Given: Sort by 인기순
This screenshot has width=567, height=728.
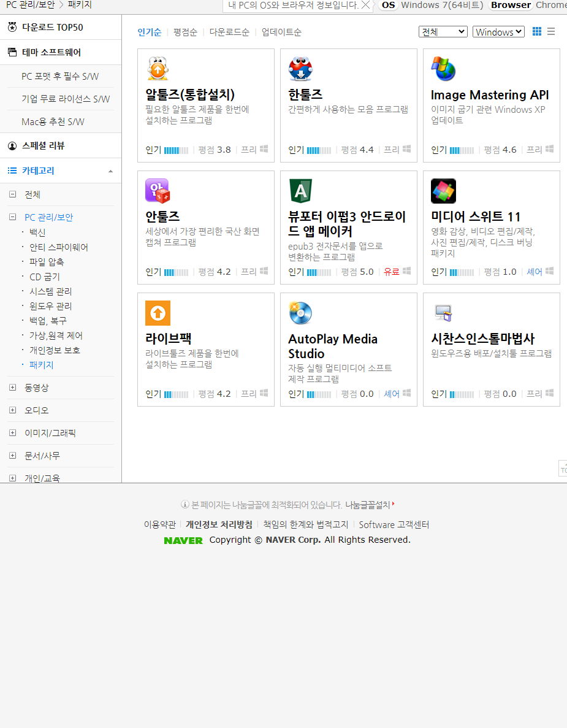Looking at the screenshot, I should point(150,32).
